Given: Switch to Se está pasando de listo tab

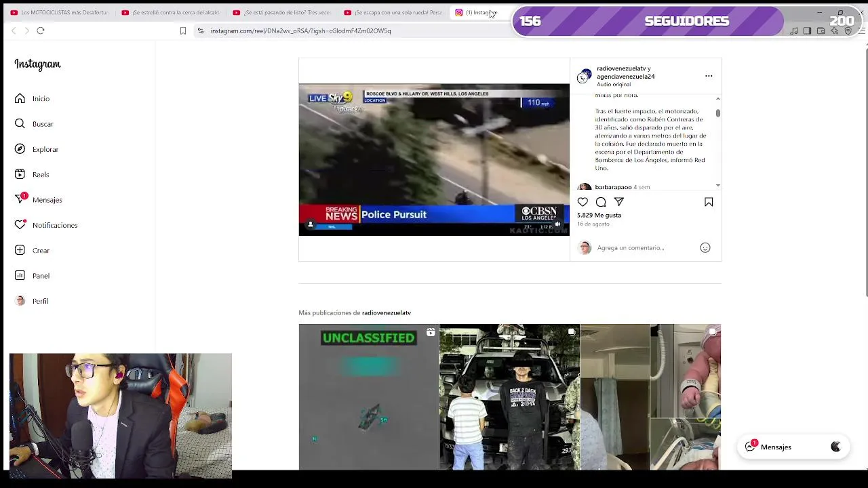Looking at the screenshot, I should (x=282, y=12).
